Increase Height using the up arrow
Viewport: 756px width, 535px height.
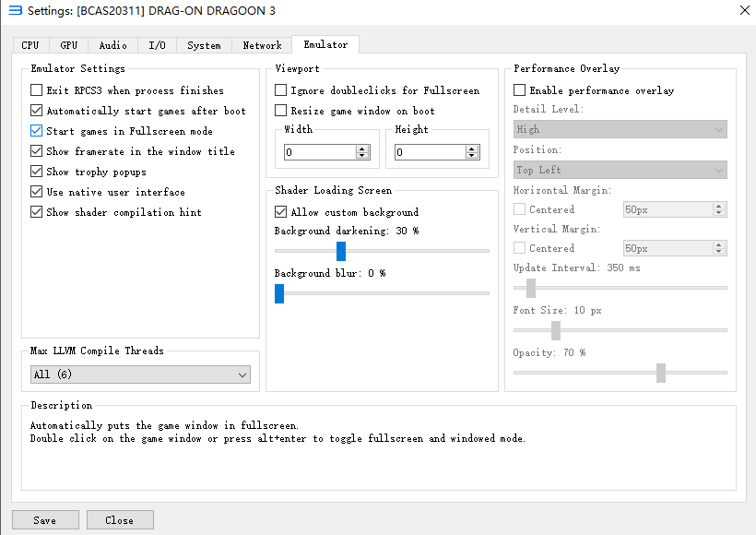tap(472, 149)
